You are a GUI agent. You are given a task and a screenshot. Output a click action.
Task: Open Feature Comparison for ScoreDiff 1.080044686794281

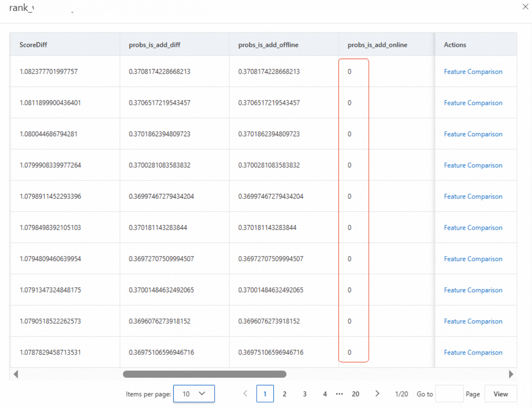473,134
